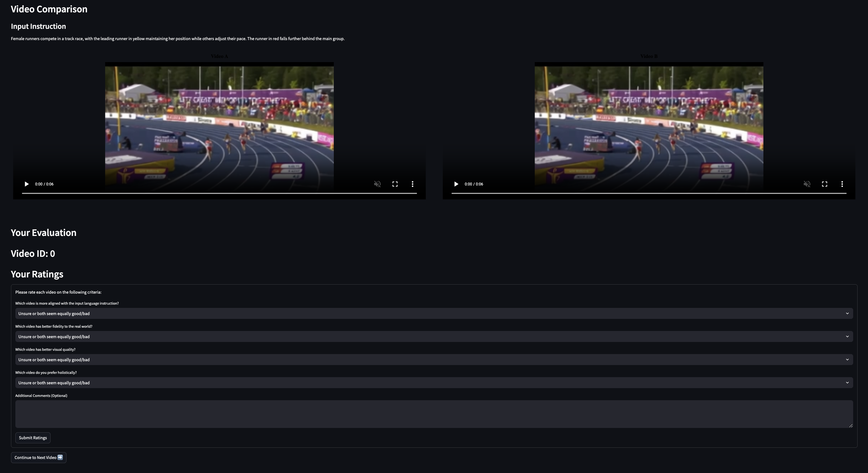Image resolution: width=868 pixels, height=473 pixels.
Task: Play Video B
Action: point(456,184)
